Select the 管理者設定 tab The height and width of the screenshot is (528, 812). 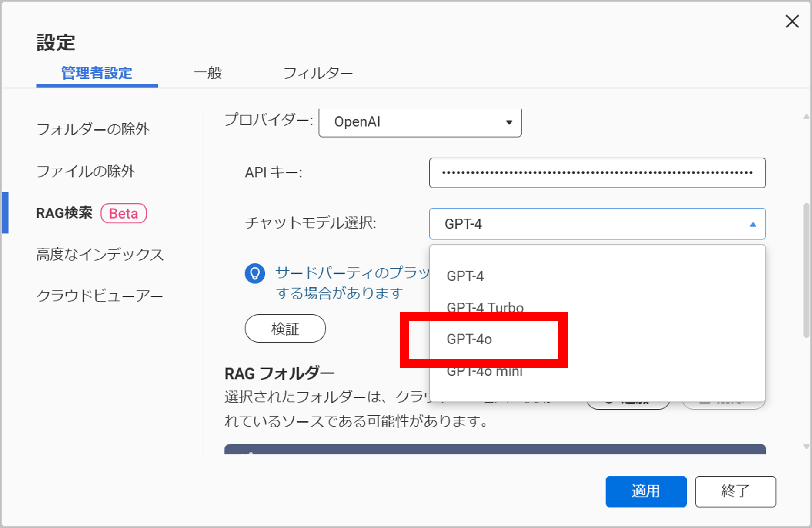coord(97,73)
